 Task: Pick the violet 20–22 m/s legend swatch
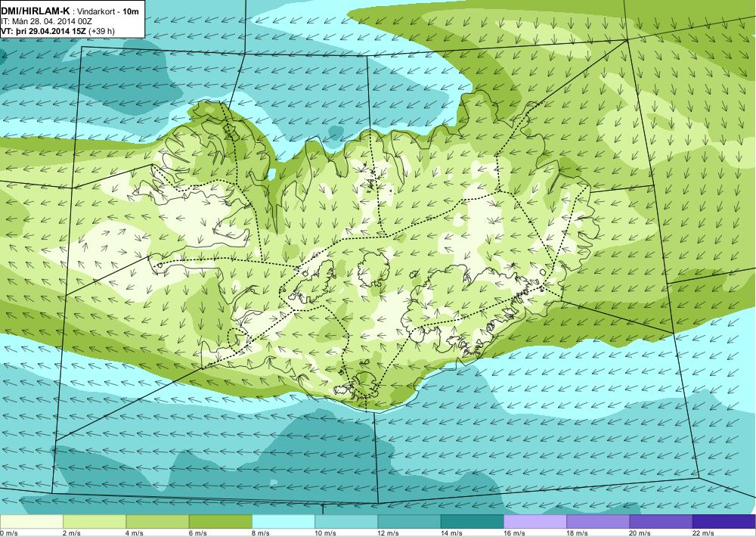pos(661,522)
